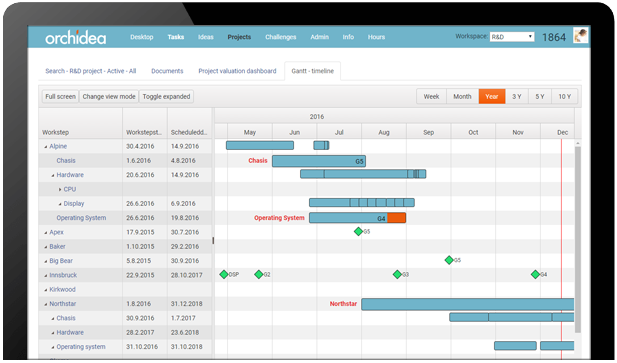This screenshot has height=363, width=617.
Task: Collapse the Alpine tree row
Action: pos(46,147)
